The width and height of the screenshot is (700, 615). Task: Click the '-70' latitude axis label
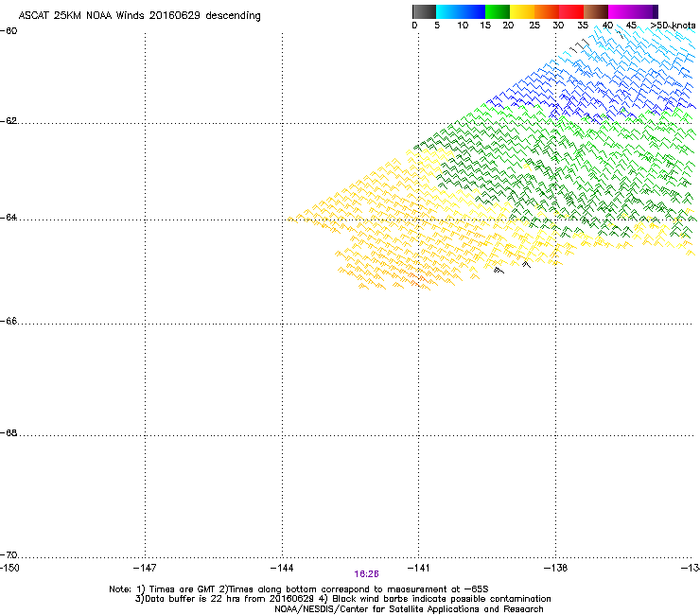[x=9, y=555]
